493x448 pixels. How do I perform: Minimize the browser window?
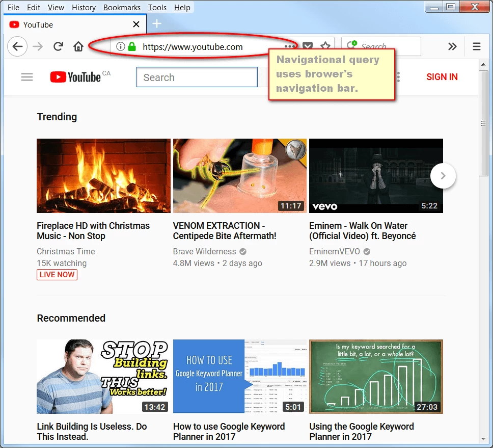coord(434,7)
